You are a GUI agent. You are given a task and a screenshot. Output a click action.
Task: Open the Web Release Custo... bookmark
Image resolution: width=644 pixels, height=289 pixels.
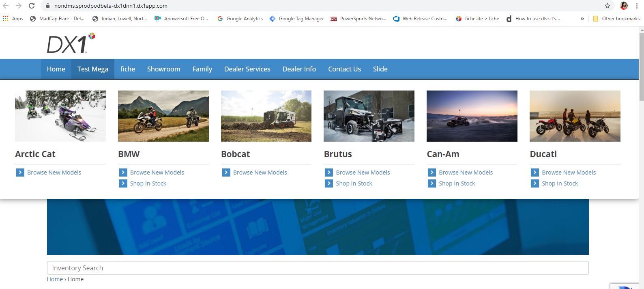tap(421, 19)
